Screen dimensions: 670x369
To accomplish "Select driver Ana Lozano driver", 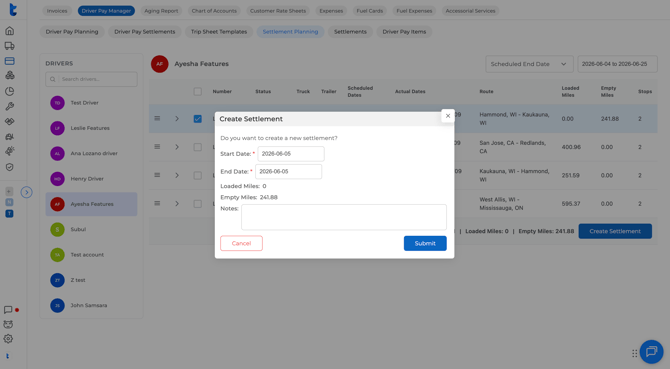I will (x=91, y=153).
